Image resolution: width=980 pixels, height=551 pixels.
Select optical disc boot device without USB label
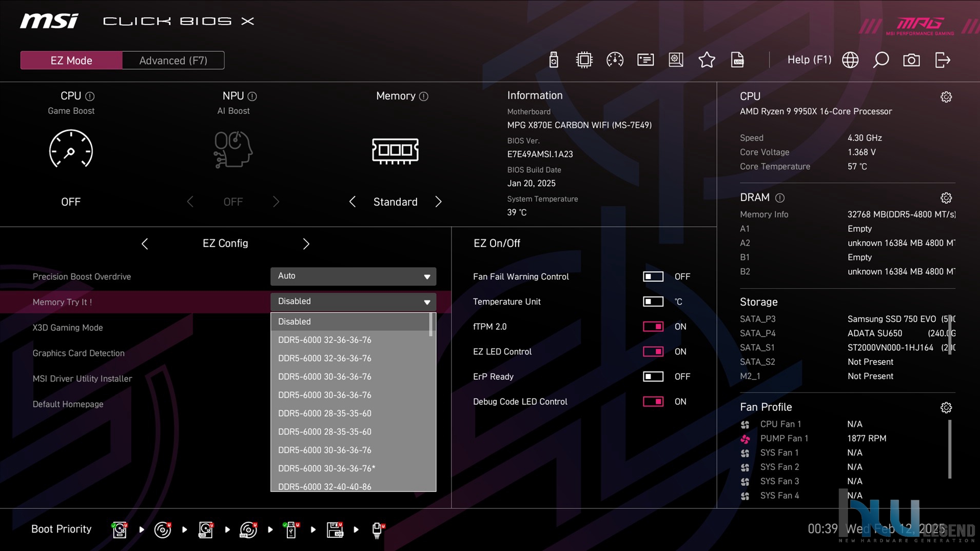coord(163,529)
